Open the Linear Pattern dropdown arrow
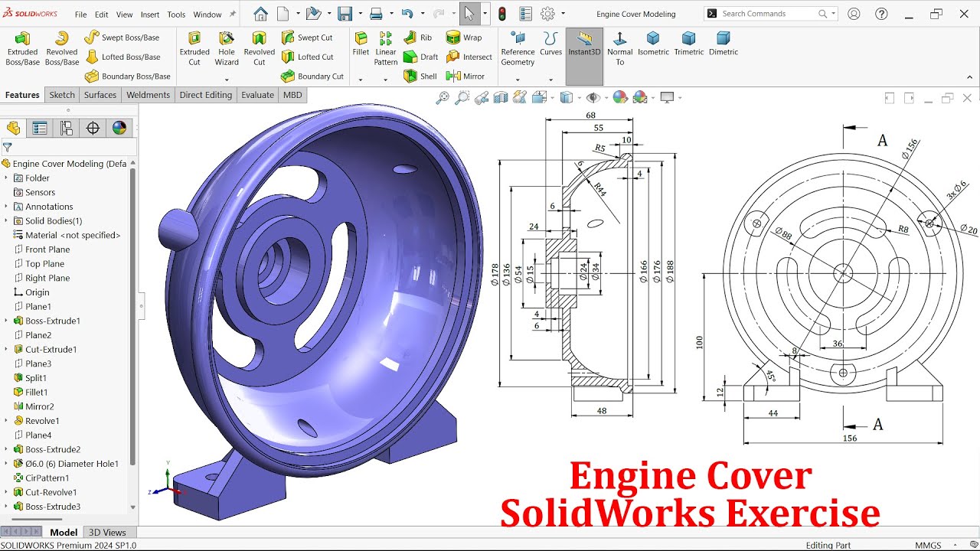 coord(385,80)
